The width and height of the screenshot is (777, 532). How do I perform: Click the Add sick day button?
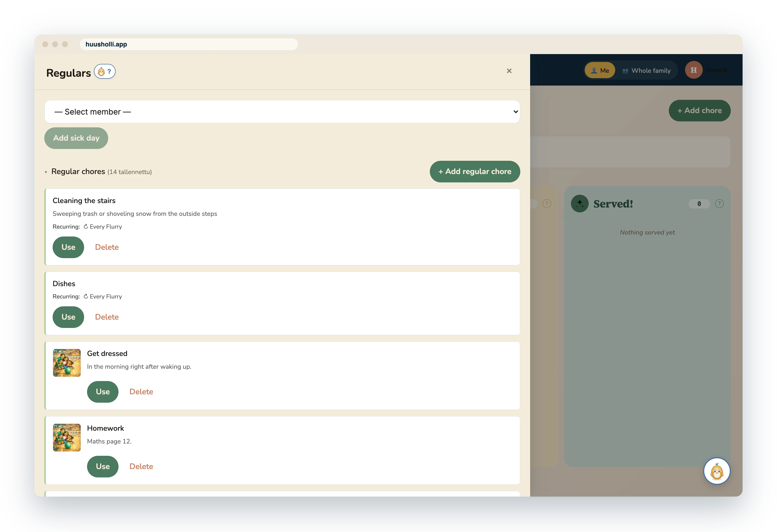[x=76, y=138]
